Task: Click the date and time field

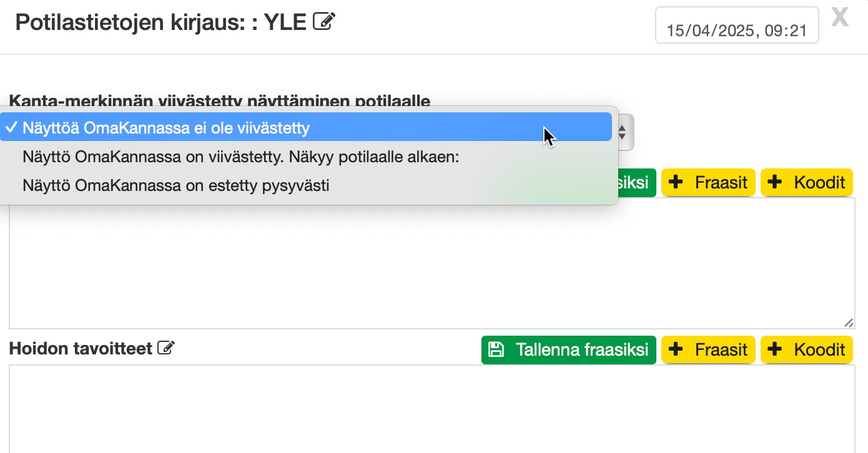Action: (x=737, y=31)
